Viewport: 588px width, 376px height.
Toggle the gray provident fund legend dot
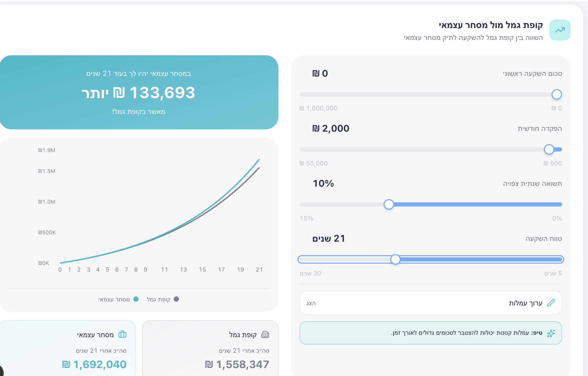point(176,299)
